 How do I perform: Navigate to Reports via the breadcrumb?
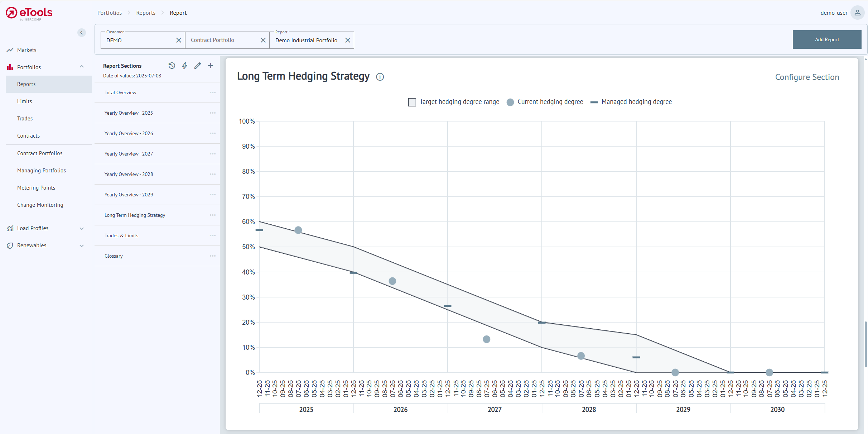(146, 13)
